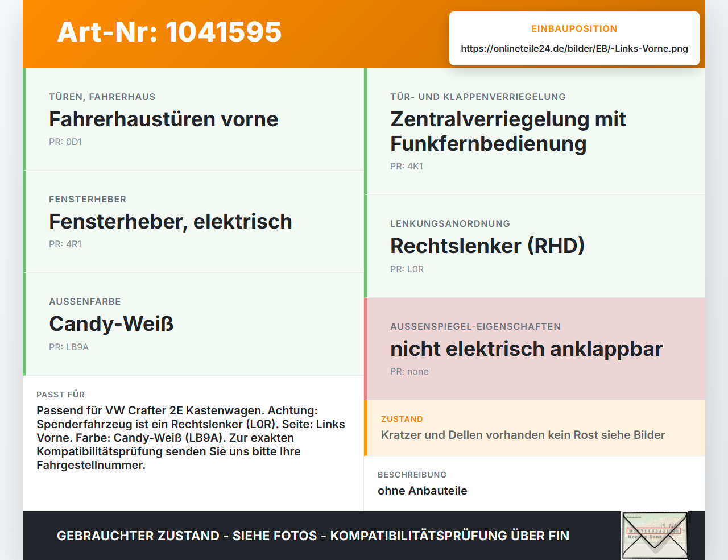Click the Passt für compatibility paragraph
Screen dimensions: 728x560
click(x=191, y=438)
